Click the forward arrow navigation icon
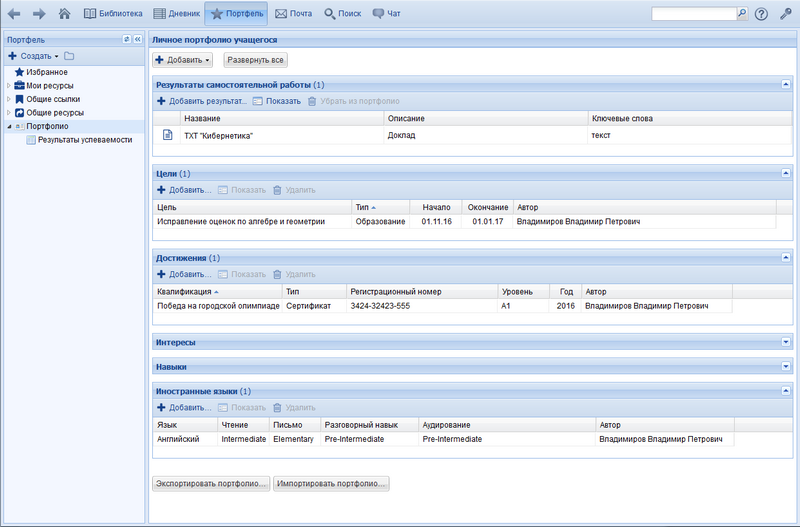Image resolution: width=800 pixels, height=527 pixels. pos(39,14)
